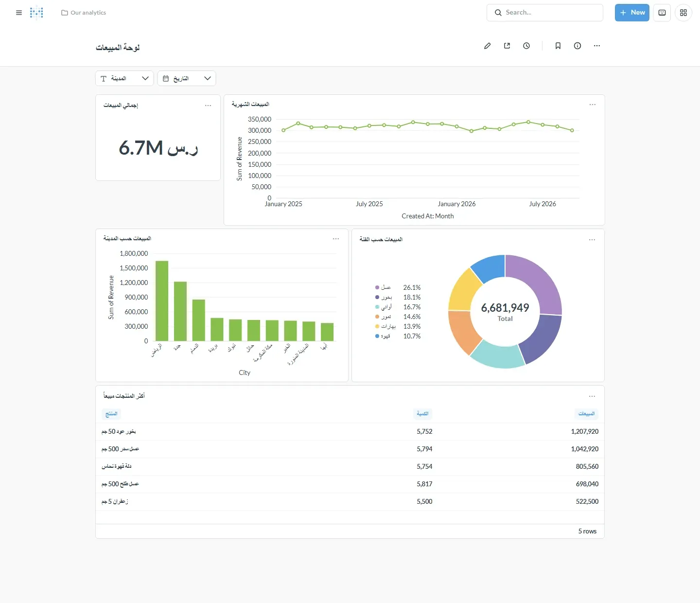Expand the التاريخ date filter dropdown

pos(187,78)
